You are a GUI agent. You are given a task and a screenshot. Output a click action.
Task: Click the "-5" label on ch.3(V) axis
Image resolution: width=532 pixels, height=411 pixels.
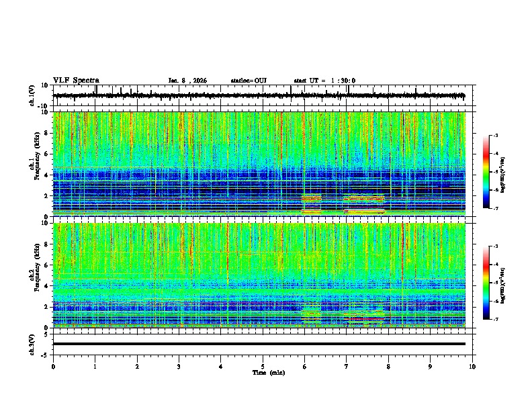click(x=46, y=355)
